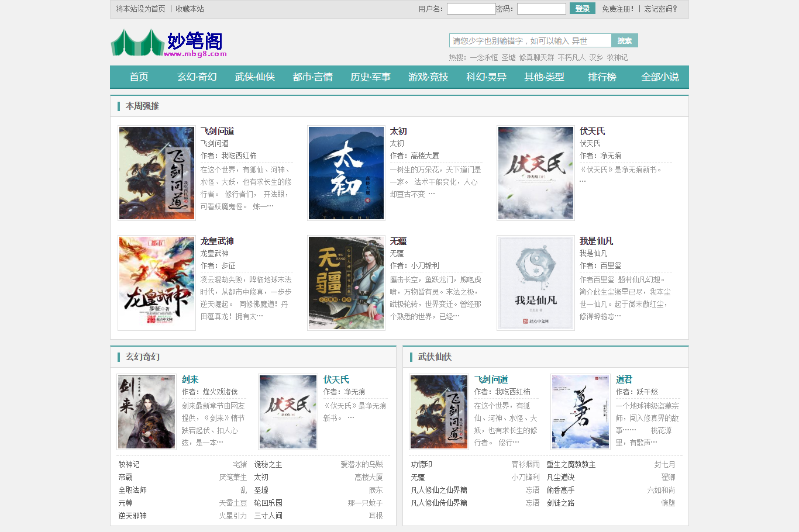
Task: Open the 免费注册 registration link
Action: 618,9
